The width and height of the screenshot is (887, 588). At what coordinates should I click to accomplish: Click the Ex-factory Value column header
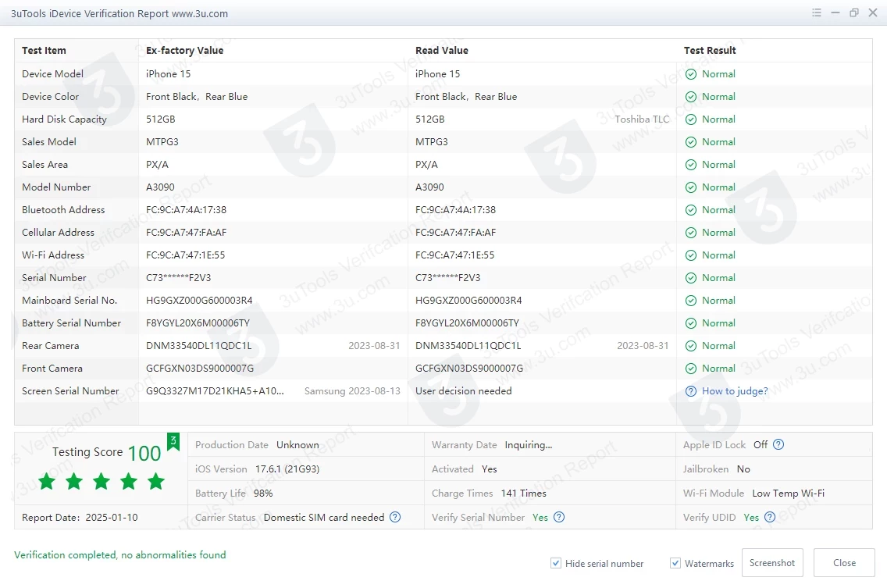184,51
